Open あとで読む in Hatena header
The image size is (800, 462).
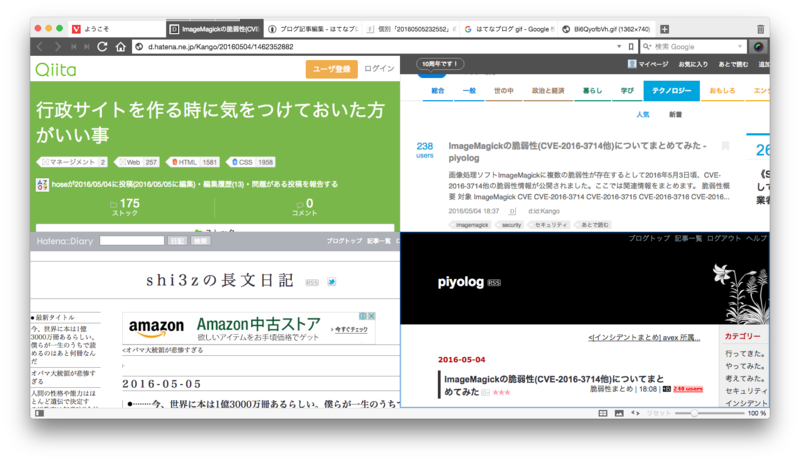click(733, 64)
